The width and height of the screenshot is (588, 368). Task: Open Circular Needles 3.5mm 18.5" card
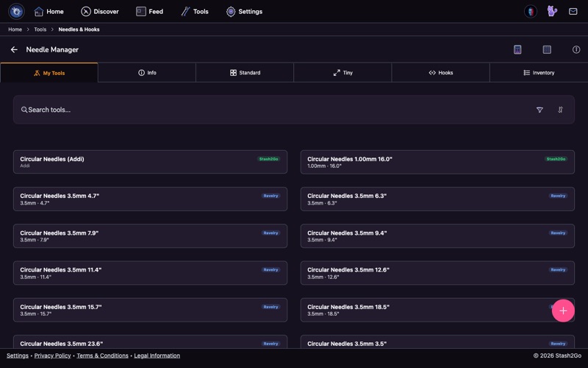[x=437, y=310]
